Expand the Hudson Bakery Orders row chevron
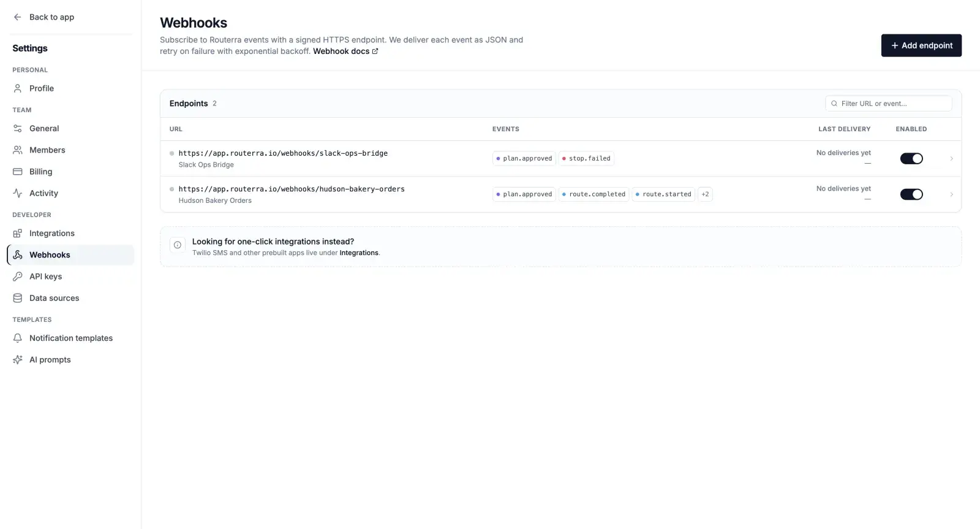 (951, 194)
